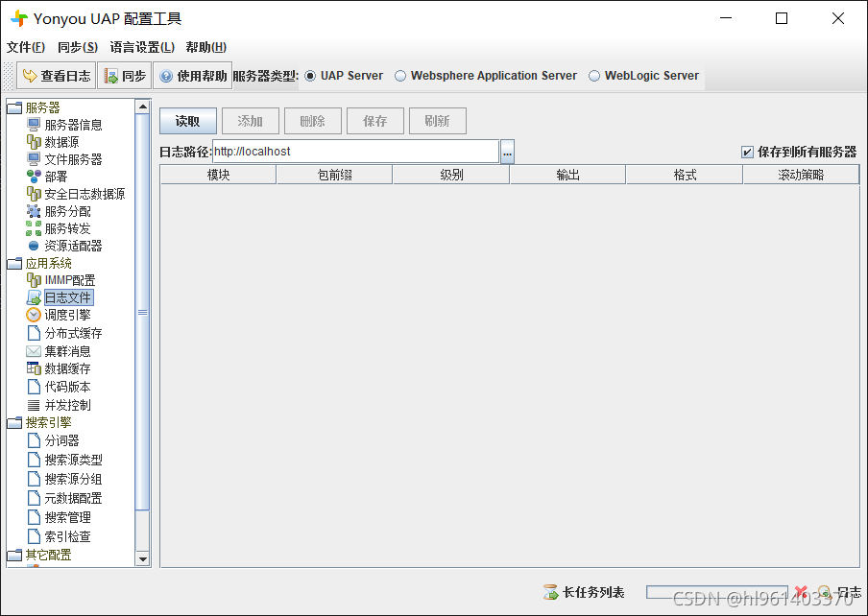Viewport: 868px width, 616px height.
Task: Select 索引检查 tree item
Action: [67, 536]
